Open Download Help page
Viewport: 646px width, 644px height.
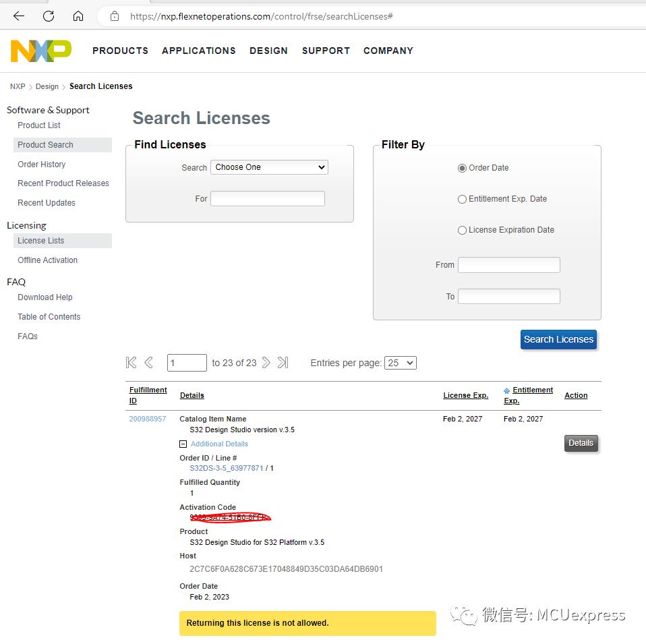pyautogui.click(x=45, y=297)
